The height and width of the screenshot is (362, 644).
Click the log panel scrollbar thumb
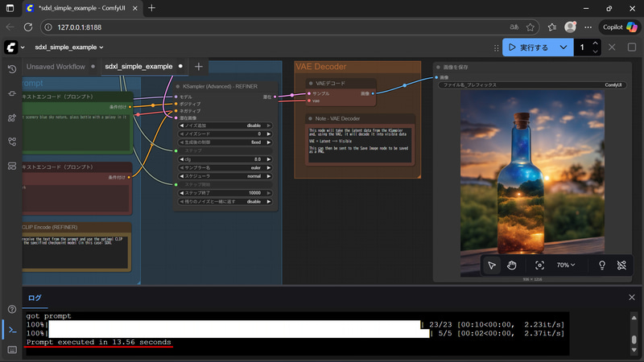coord(634,339)
